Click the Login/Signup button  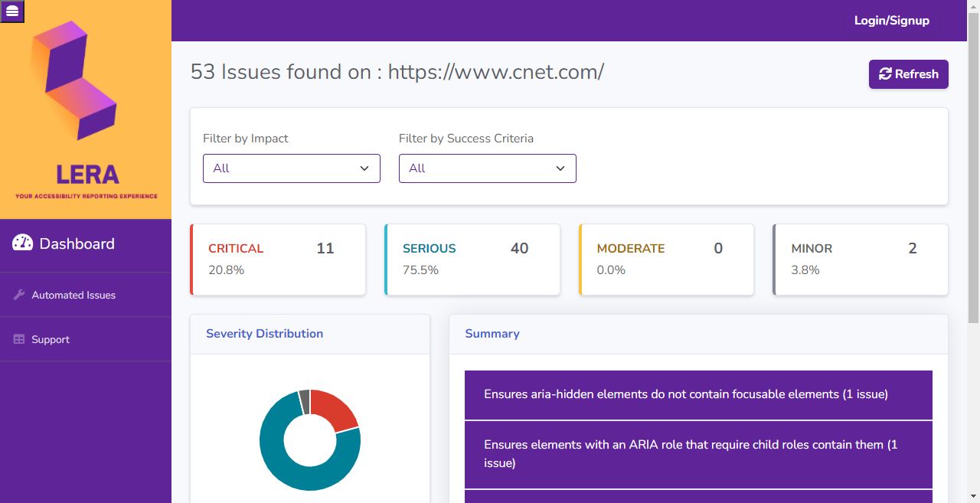tap(890, 21)
